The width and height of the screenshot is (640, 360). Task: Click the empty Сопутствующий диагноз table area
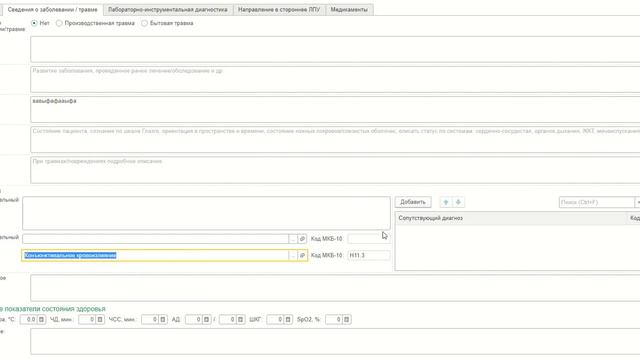point(517,247)
